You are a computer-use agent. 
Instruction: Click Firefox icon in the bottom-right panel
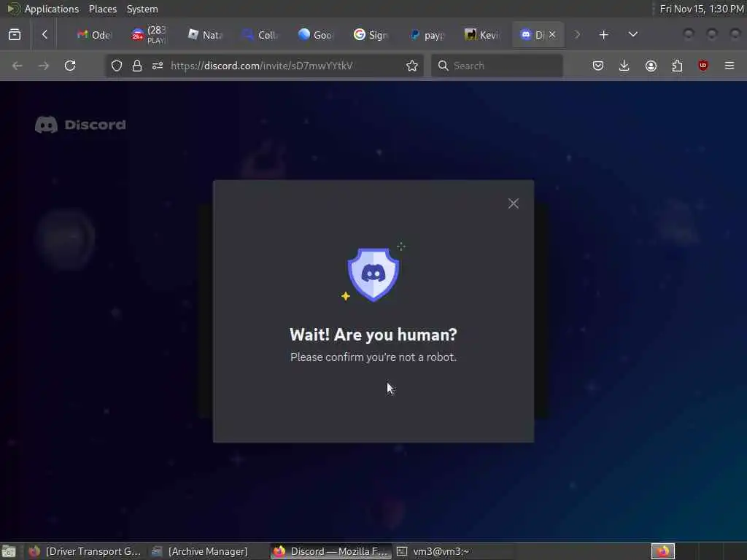pyautogui.click(x=662, y=551)
